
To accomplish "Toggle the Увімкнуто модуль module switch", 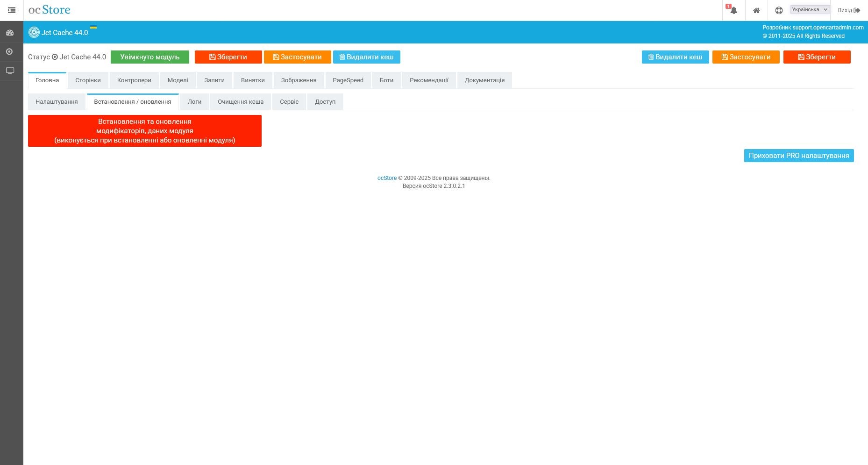I will [x=149, y=57].
